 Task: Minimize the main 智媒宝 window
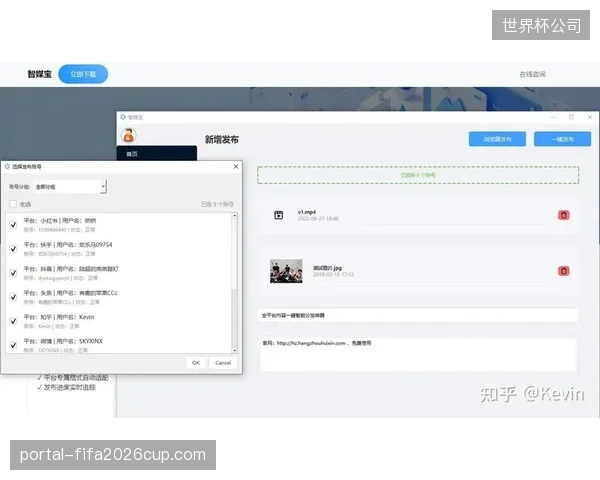click(x=553, y=117)
